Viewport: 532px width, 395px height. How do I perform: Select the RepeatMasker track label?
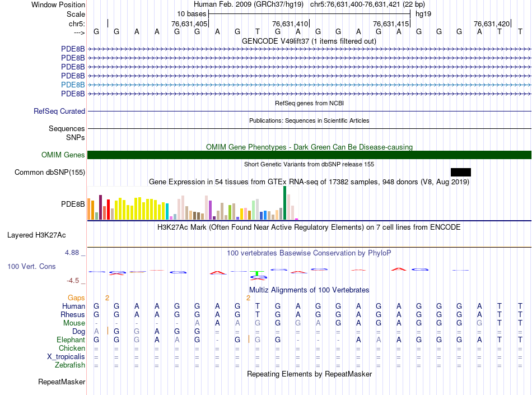pos(62,382)
